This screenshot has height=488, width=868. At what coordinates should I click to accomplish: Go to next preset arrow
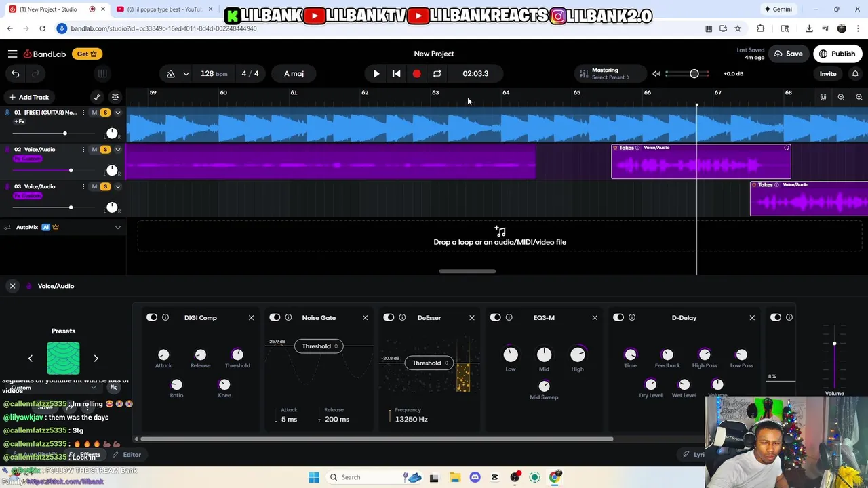point(96,358)
